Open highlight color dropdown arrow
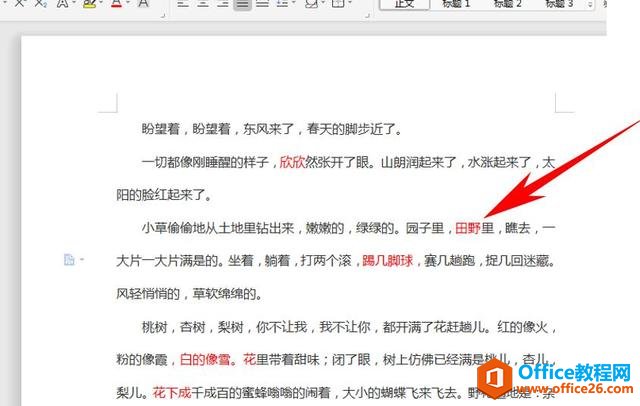Viewport: 640px width, 406px height. (101, 3)
